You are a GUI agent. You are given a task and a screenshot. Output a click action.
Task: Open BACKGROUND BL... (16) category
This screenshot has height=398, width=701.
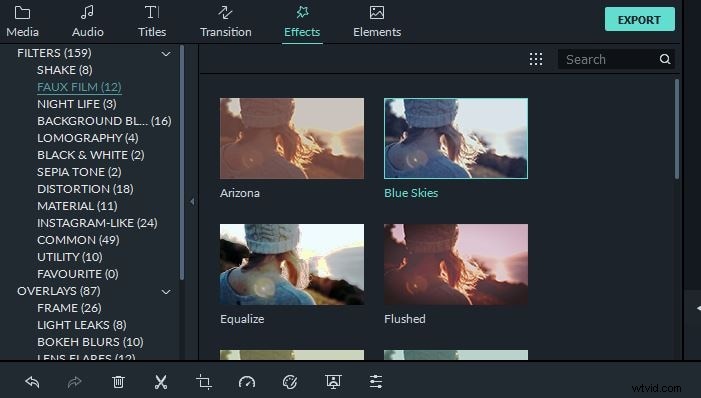click(104, 121)
